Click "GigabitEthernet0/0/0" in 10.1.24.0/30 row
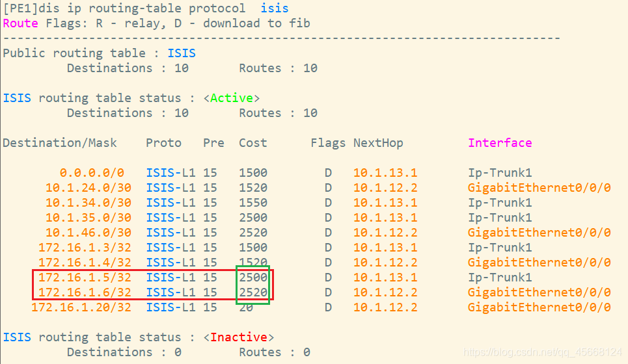This screenshot has height=364, width=628. [539, 188]
